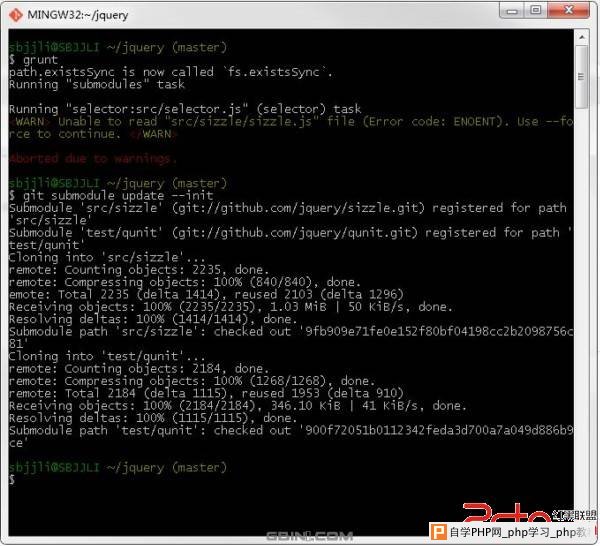Click the title text "MINGW32:~/jquery"

(78, 15)
